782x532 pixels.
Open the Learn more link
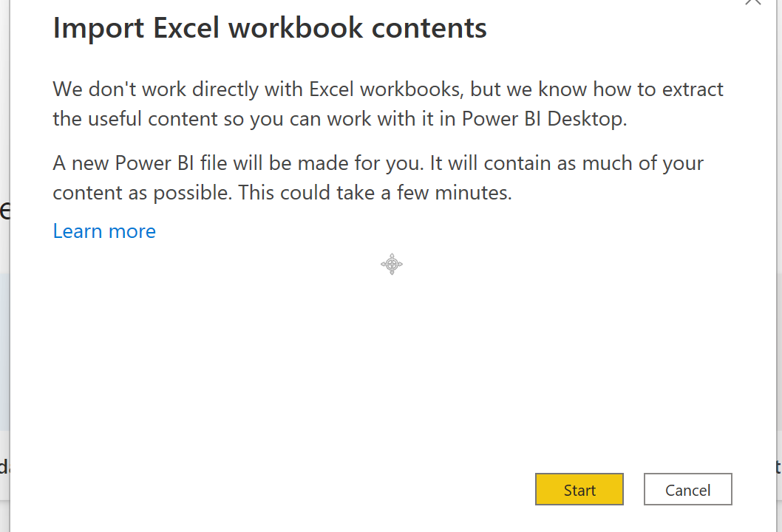104,231
